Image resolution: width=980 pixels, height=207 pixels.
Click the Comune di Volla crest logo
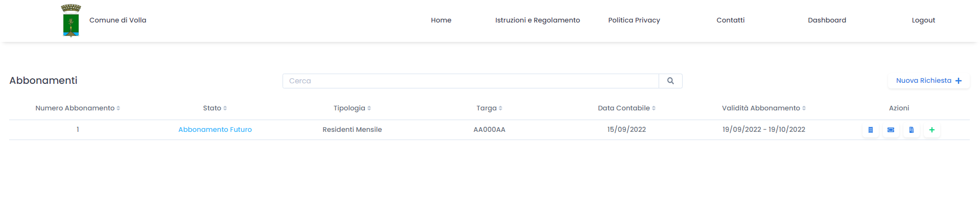(71, 20)
